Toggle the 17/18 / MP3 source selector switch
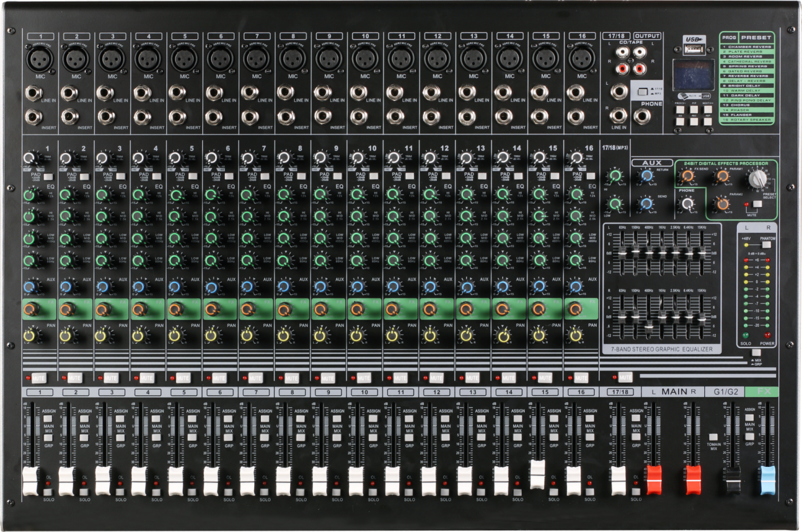The width and height of the screenshot is (802, 532). [x=643, y=91]
